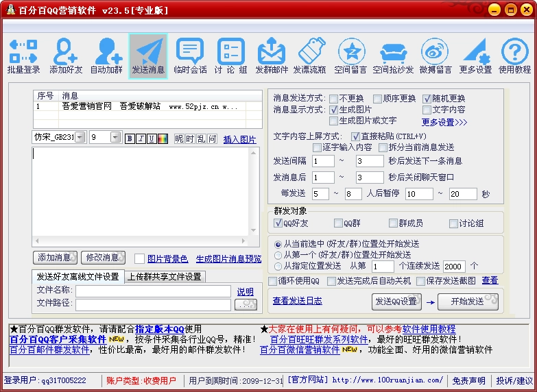Toggle bold text formatting button
The image size is (537, 392).
click(x=130, y=138)
